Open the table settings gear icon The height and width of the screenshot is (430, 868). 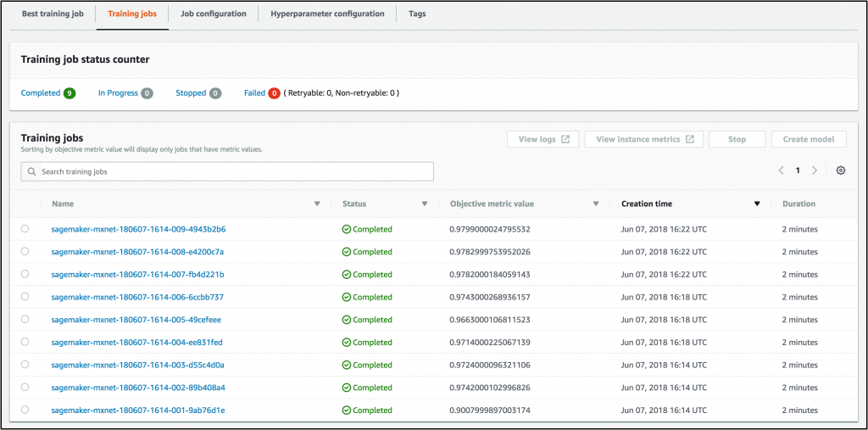[840, 170]
